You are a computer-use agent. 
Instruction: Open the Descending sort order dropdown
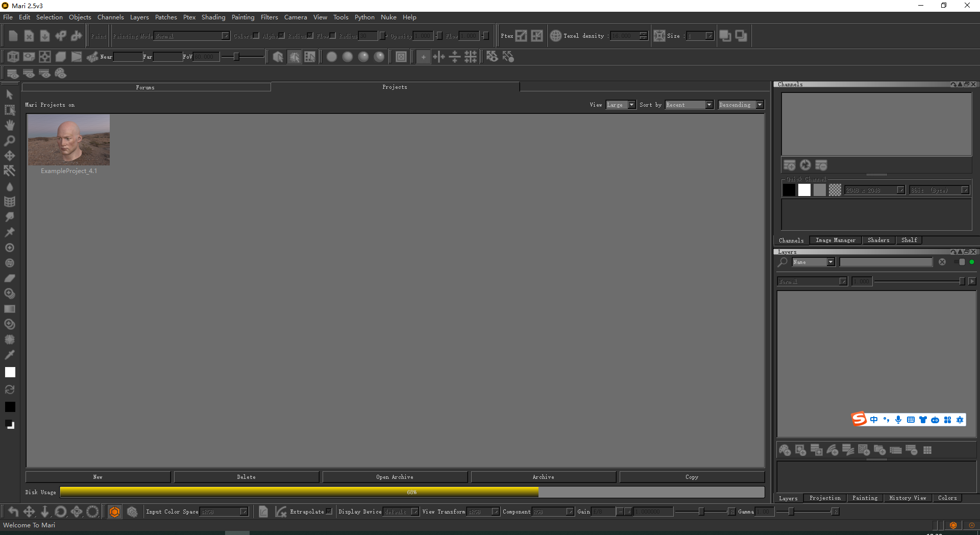(740, 105)
